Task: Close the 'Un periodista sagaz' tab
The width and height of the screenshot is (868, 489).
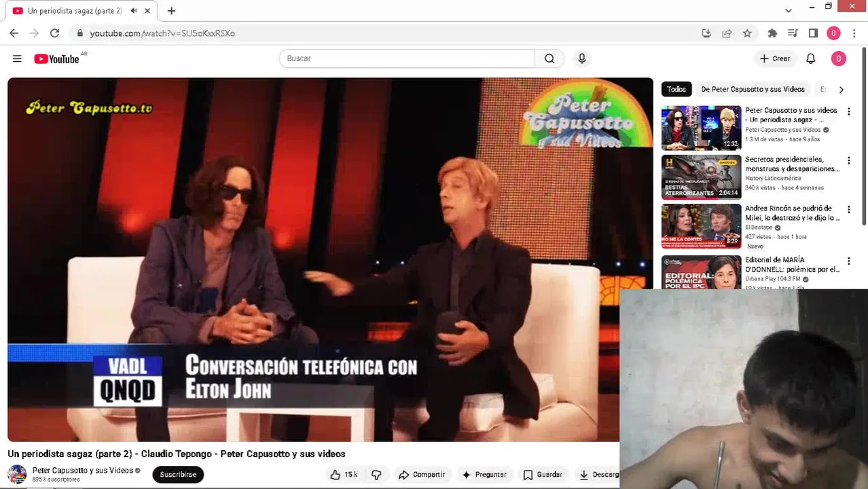Action: tap(147, 11)
